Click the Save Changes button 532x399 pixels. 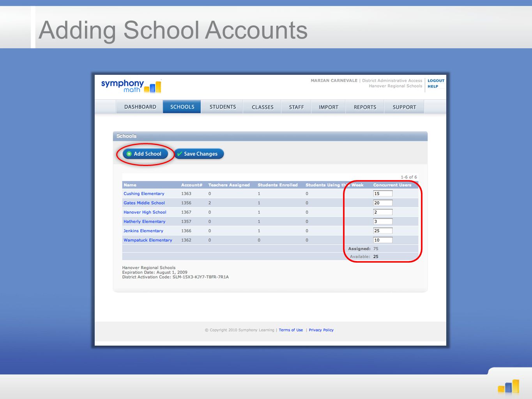199,154
